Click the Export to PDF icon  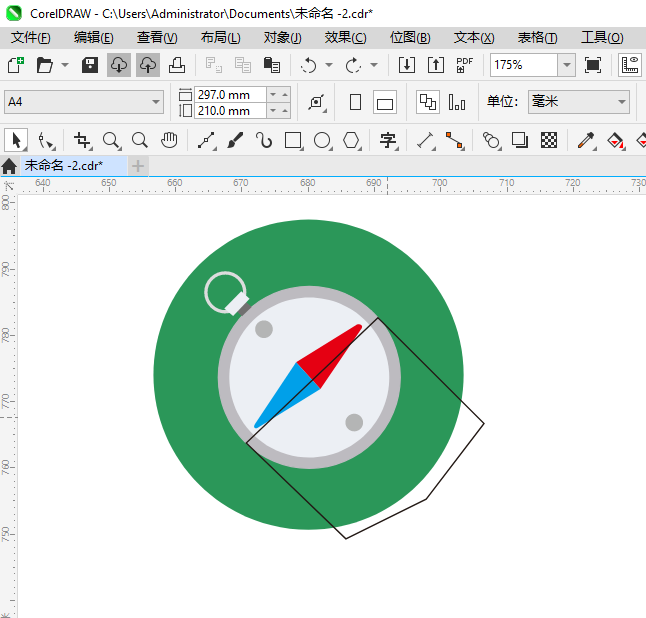tap(464, 65)
